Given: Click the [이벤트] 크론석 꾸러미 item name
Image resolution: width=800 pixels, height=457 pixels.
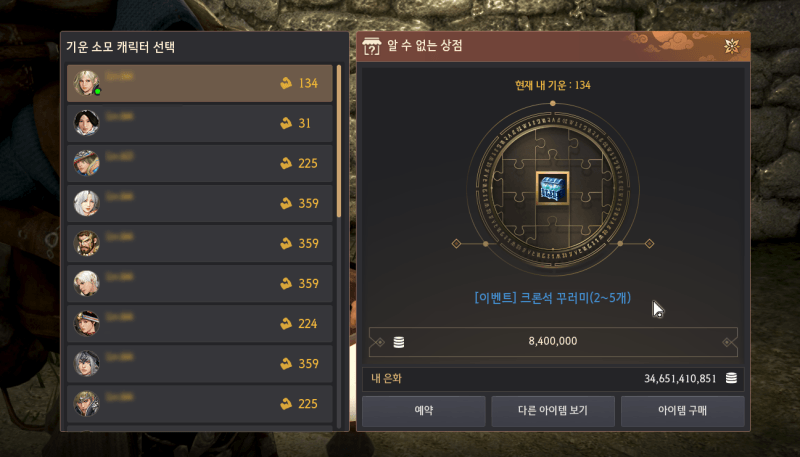Looking at the screenshot, I should coord(553,297).
